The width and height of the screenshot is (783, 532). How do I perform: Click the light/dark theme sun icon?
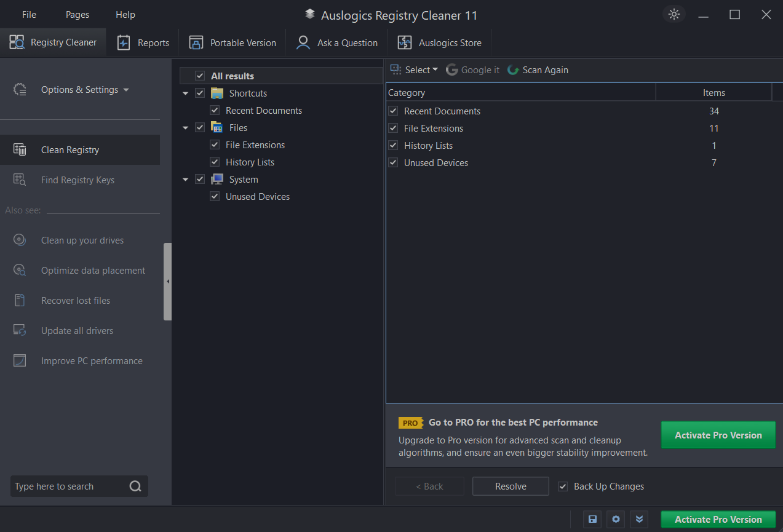pyautogui.click(x=674, y=15)
